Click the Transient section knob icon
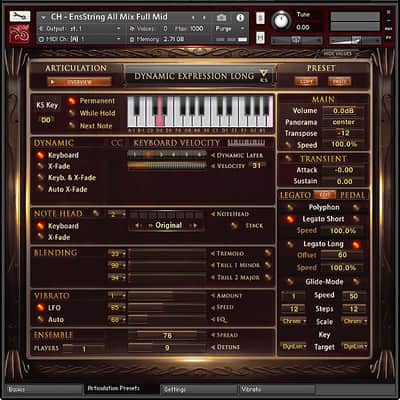 [x=289, y=159]
